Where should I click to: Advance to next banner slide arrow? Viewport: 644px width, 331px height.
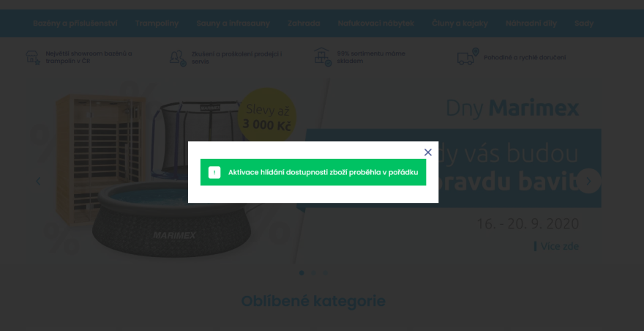tap(588, 181)
